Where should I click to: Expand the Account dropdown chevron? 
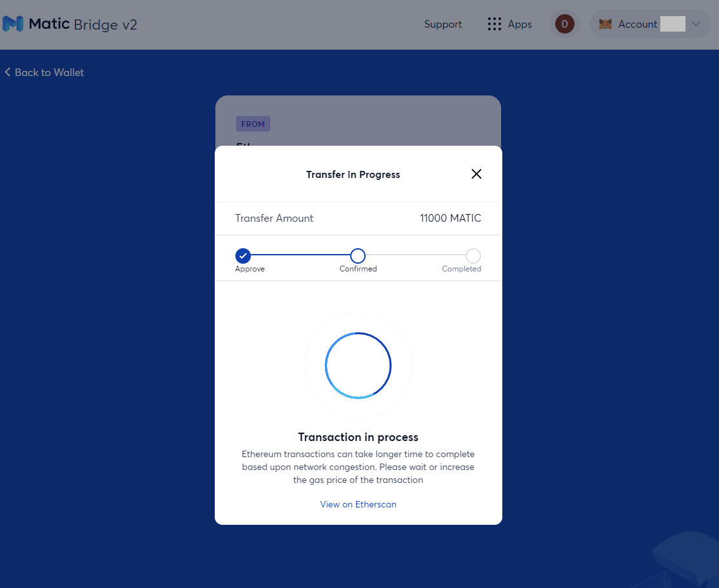click(696, 24)
